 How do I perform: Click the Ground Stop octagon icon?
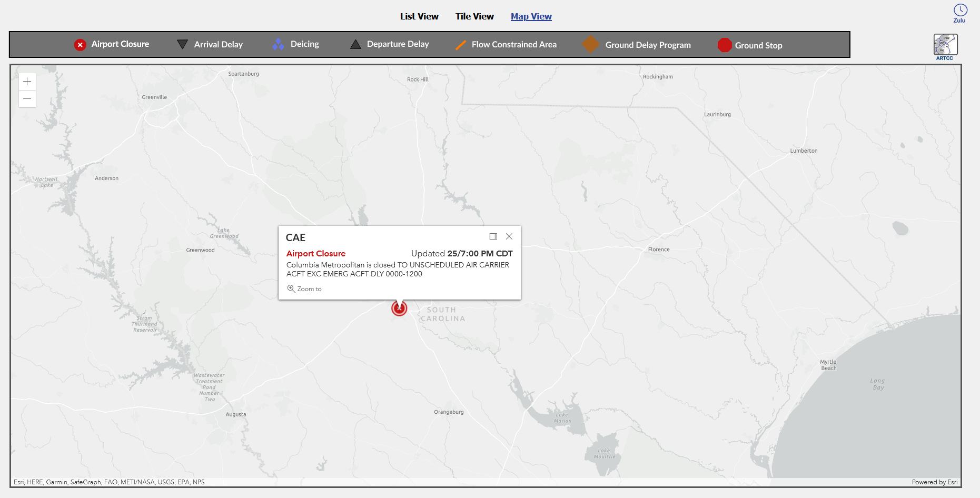pos(725,45)
